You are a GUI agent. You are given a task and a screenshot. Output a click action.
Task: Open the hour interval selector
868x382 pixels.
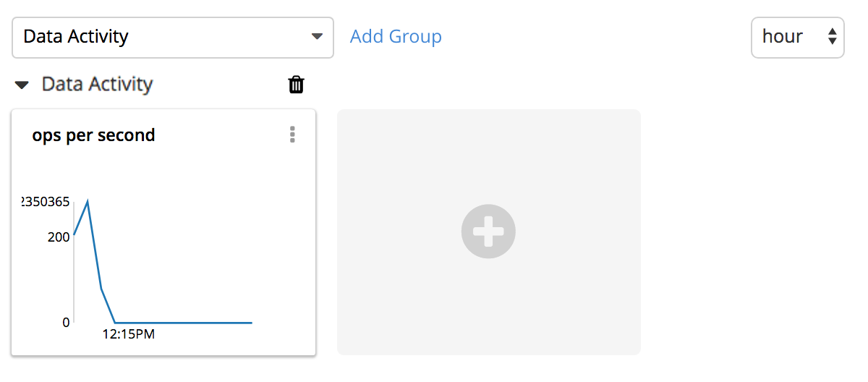[797, 37]
